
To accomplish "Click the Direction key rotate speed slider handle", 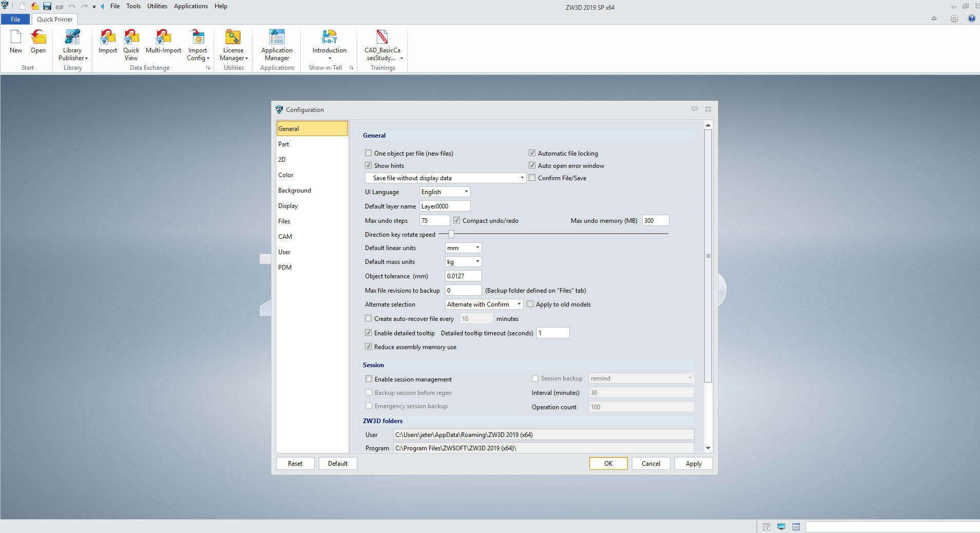I will pos(451,234).
